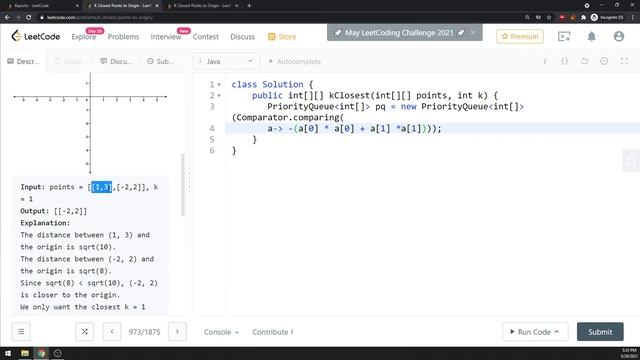Go to the previous problem arrow
This screenshot has width=640, height=360.
pos(112,331)
